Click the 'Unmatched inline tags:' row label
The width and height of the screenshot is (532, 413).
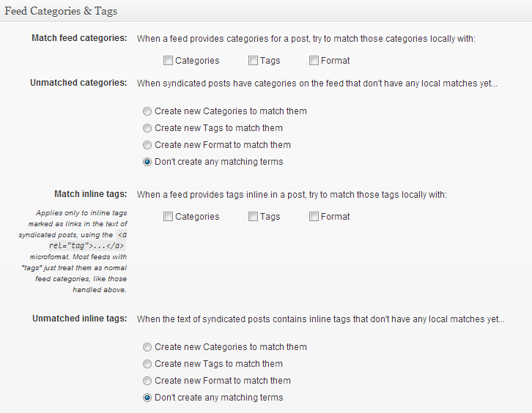click(80, 319)
